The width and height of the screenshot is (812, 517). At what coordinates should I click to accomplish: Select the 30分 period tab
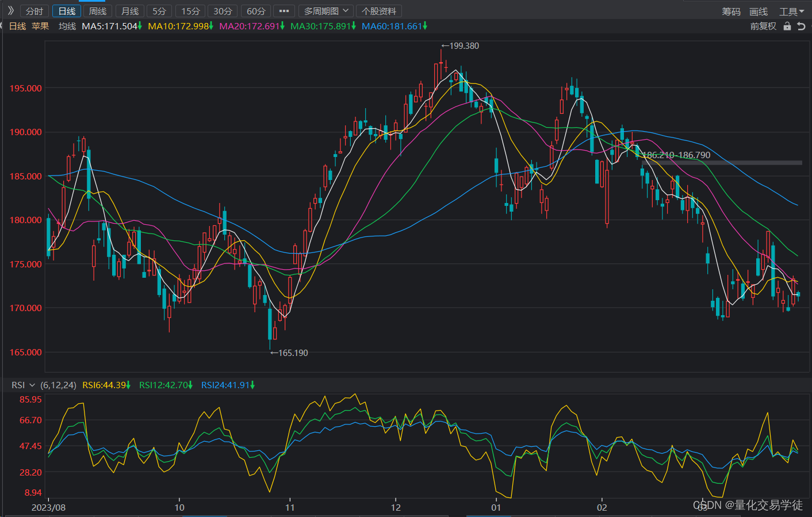tap(223, 11)
